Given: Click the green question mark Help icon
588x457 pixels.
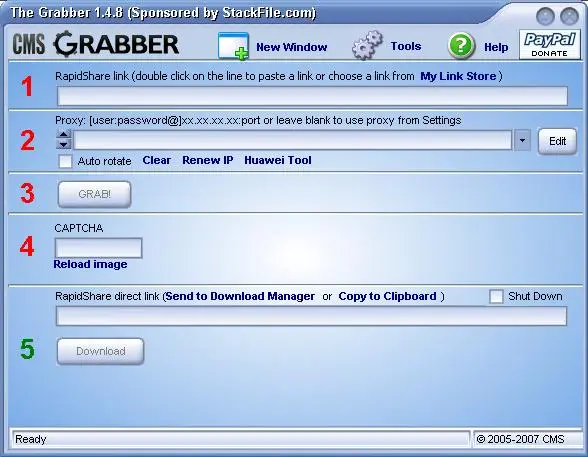Looking at the screenshot, I should [x=461, y=46].
